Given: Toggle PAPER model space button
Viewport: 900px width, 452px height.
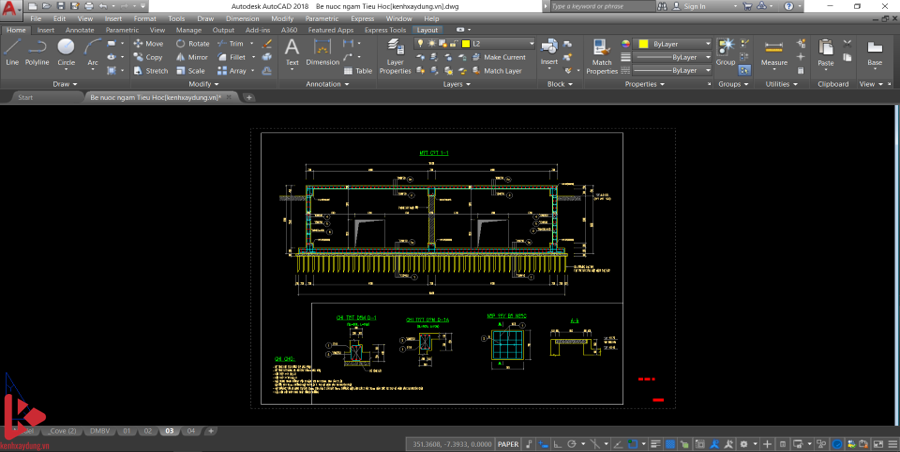Looking at the screenshot, I should pyautogui.click(x=508, y=444).
